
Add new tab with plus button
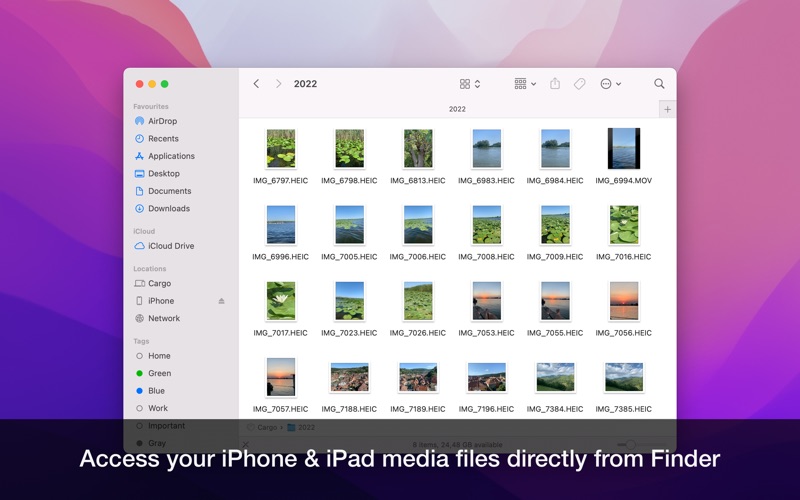coord(667,109)
